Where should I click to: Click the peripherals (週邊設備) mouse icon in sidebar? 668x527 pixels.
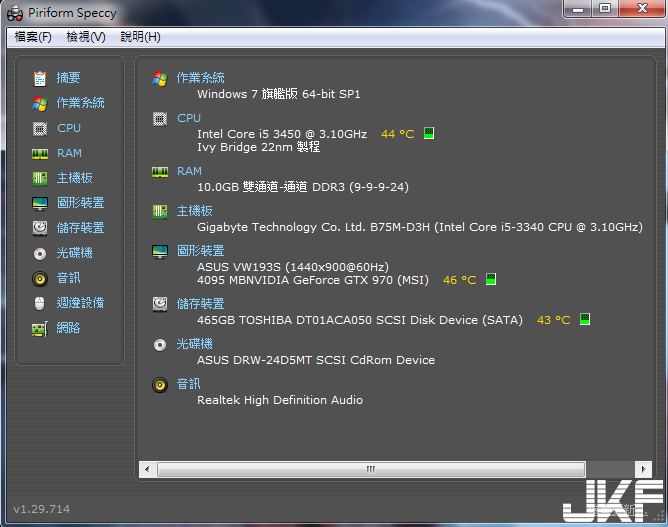pyautogui.click(x=40, y=303)
